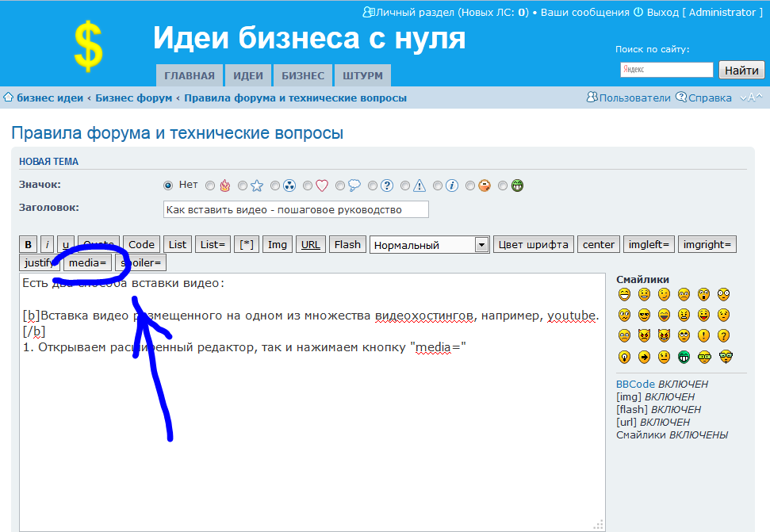Click the dollar sign site logo

[89, 46]
